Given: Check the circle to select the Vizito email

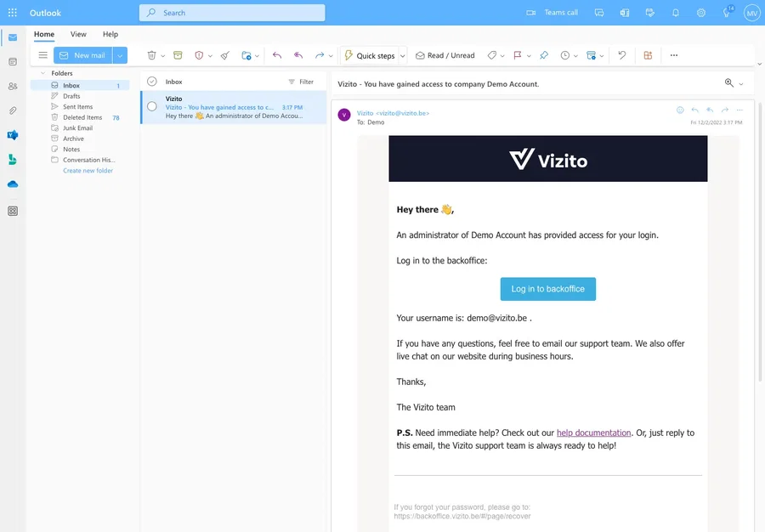Looking at the screenshot, I should coord(151,106).
